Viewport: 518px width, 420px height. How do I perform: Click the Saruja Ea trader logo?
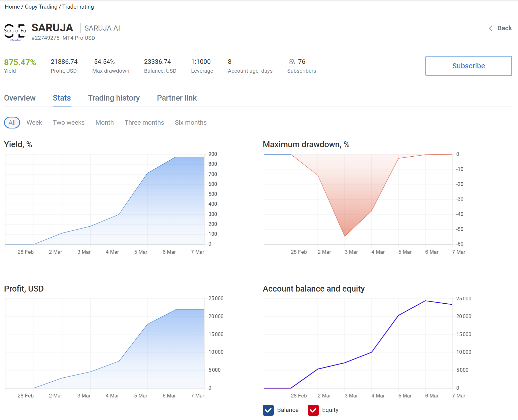point(15,32)
